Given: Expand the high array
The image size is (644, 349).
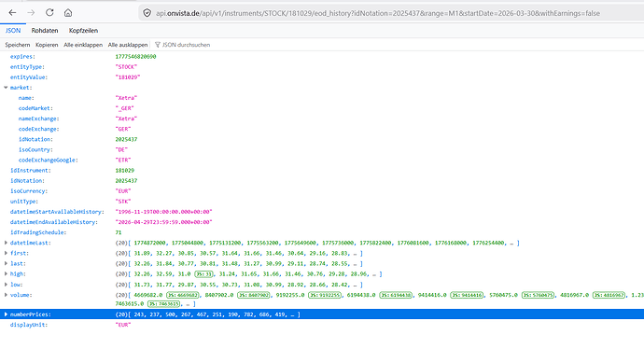Looking at the screenshot, I should click(6, 273).
